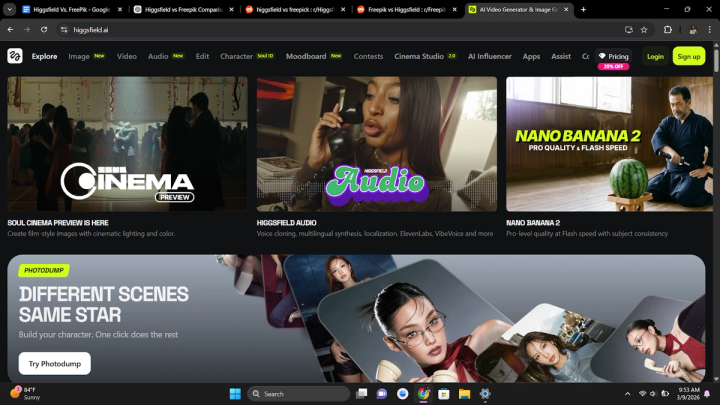The width and height of the screenshot is (720, 405).
Task: Expand the tab search dropdown arrow
Action: (x=9, y=9)
